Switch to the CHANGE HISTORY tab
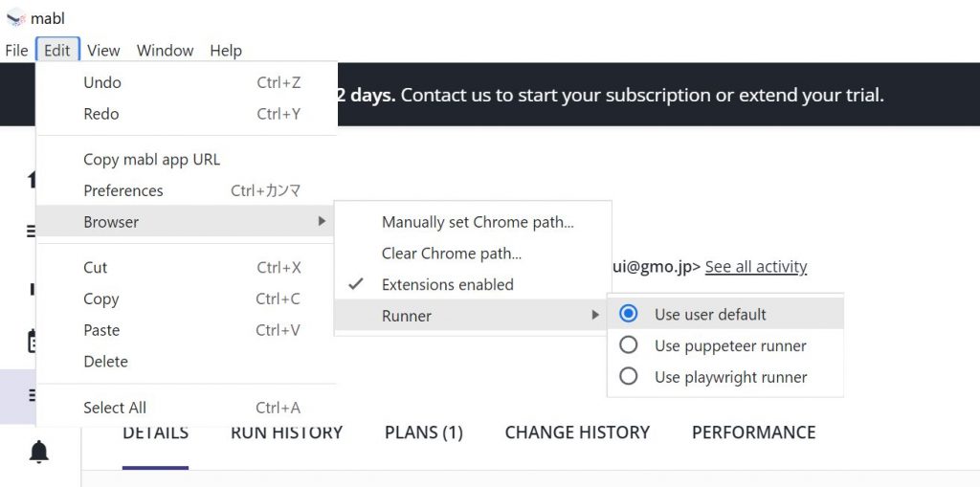Screen dimensions: 980x487 coord(577,432)
